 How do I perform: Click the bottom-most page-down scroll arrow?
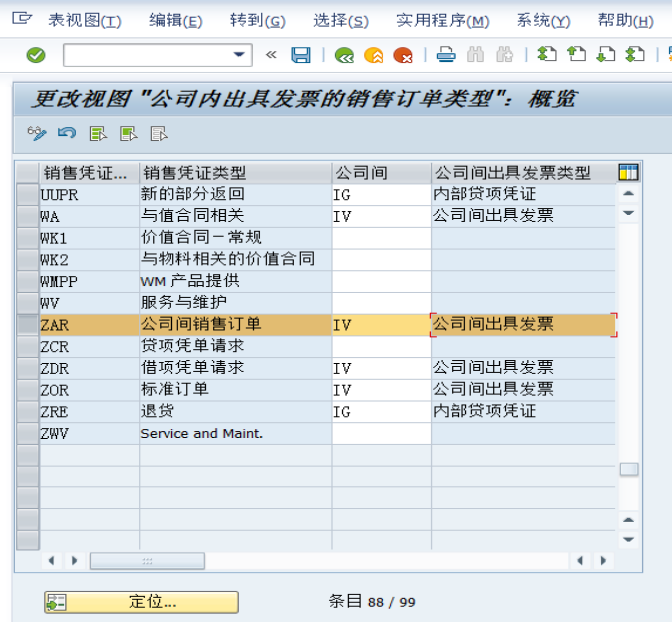pyautogui.click(x=629, y=539)
